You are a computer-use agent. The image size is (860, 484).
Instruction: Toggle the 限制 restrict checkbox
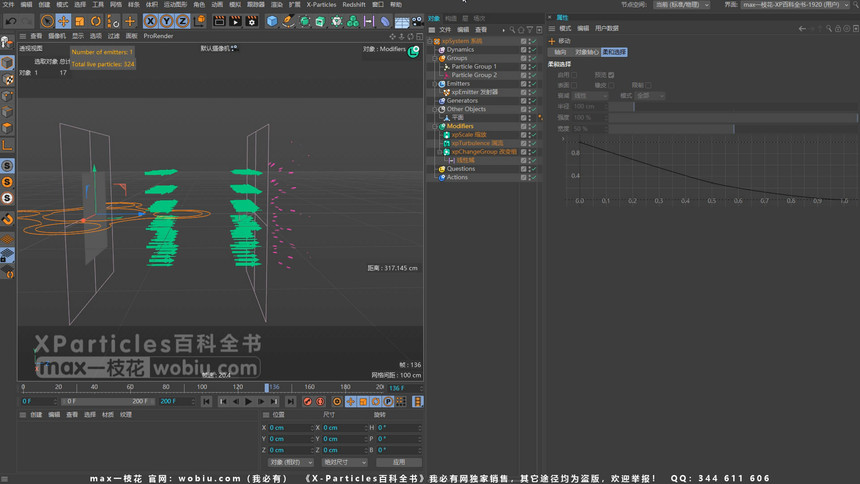[x=648, y=86]
